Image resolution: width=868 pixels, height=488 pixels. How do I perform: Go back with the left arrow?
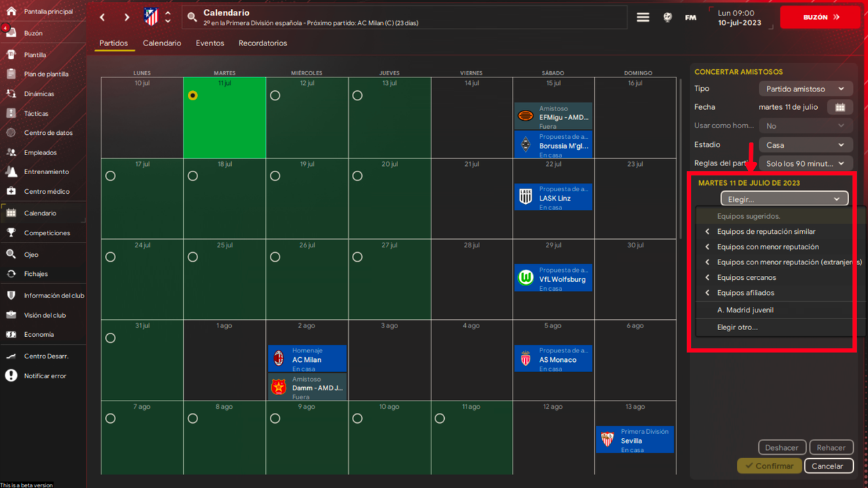pos(102,17)
